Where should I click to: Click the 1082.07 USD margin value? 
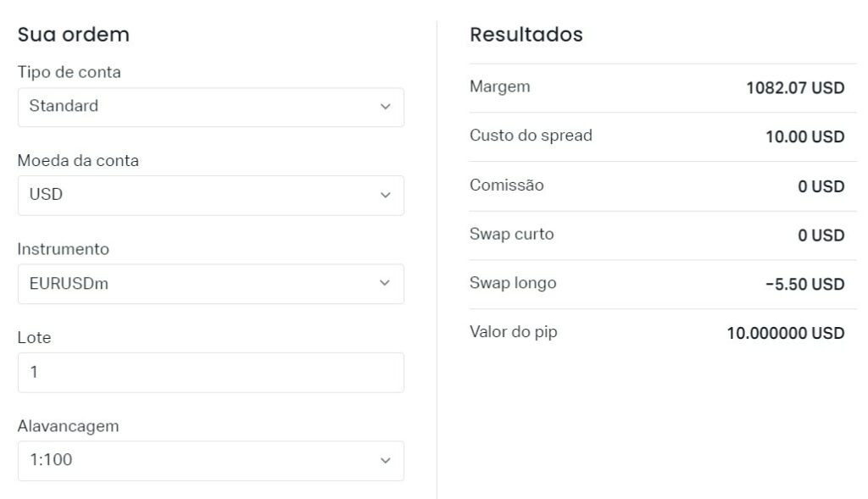pos(795,88)
